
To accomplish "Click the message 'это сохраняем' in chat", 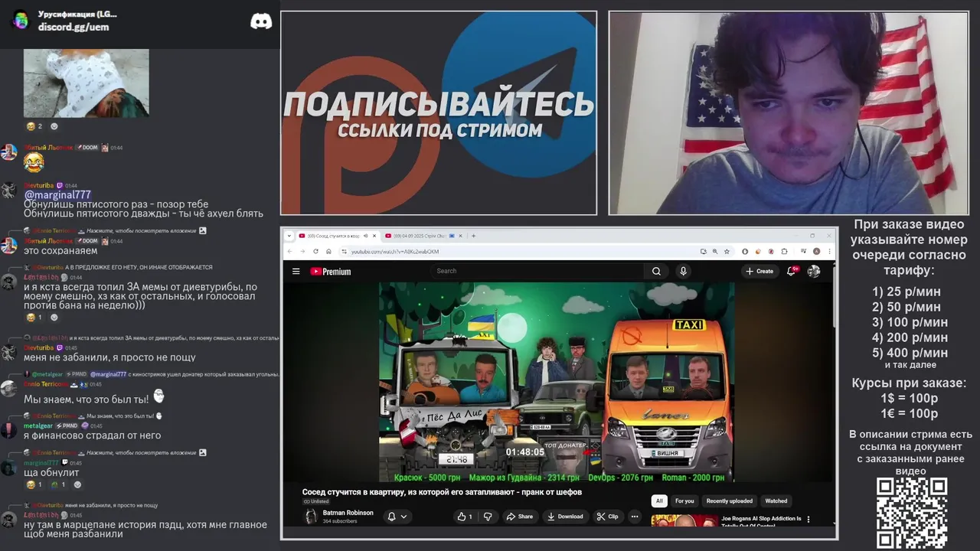I will click(60, 251).
